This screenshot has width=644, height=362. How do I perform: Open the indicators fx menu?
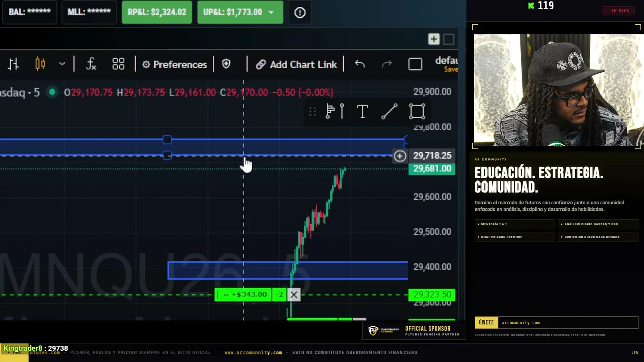pyautogui.click(x=91, y=64)
